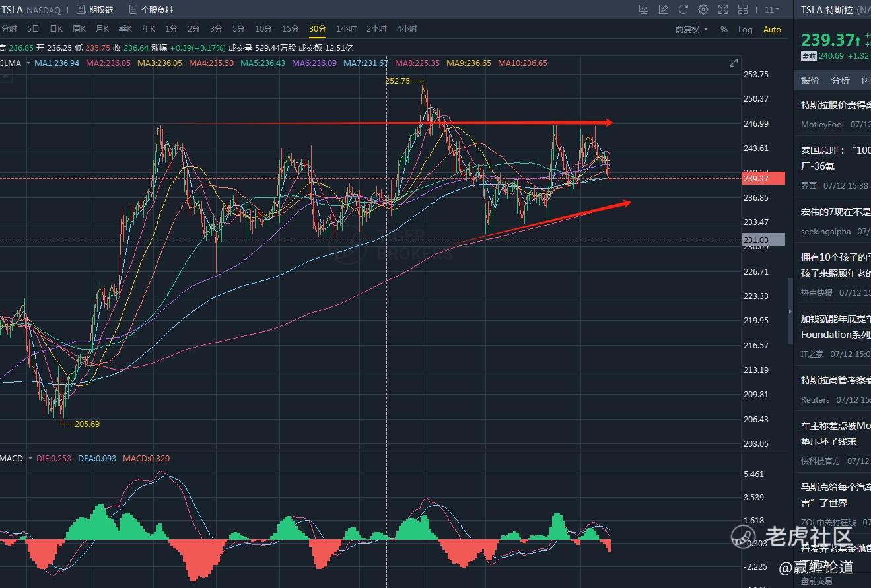Open the MACD indicator dropdown
871x588 pixels.
tap(17, 458)
